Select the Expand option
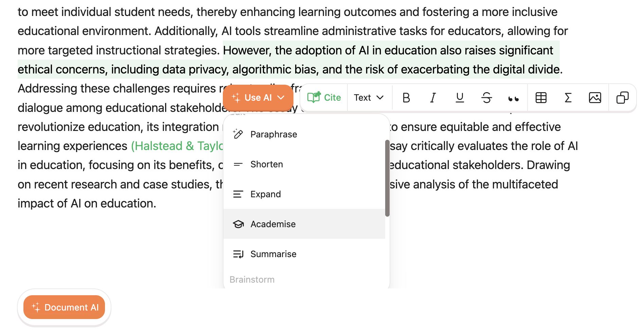This screenshot has height=334, width=644. [x=265, y=194]
